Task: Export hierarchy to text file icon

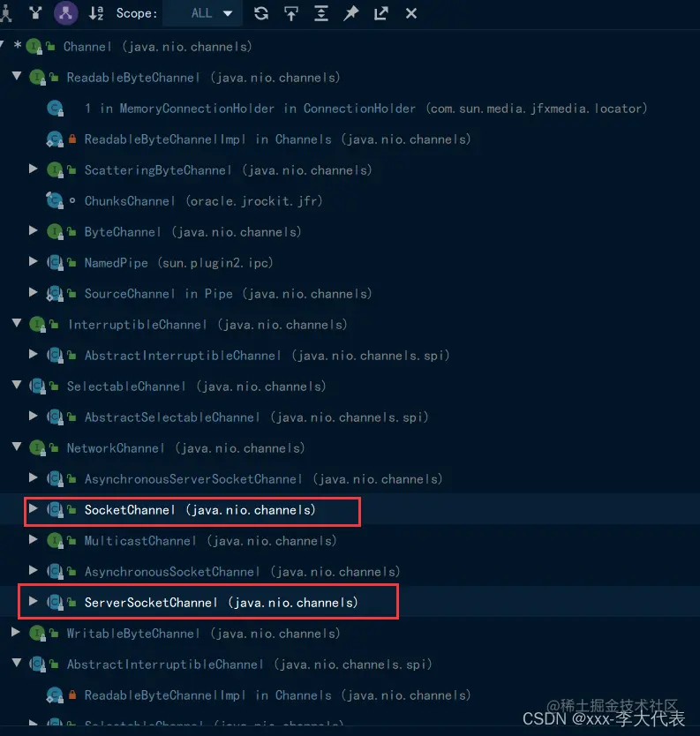Action: click(x=380, y=13)
